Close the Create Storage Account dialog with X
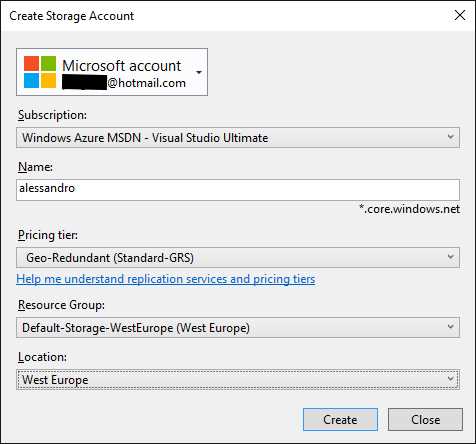 [460, 15]
